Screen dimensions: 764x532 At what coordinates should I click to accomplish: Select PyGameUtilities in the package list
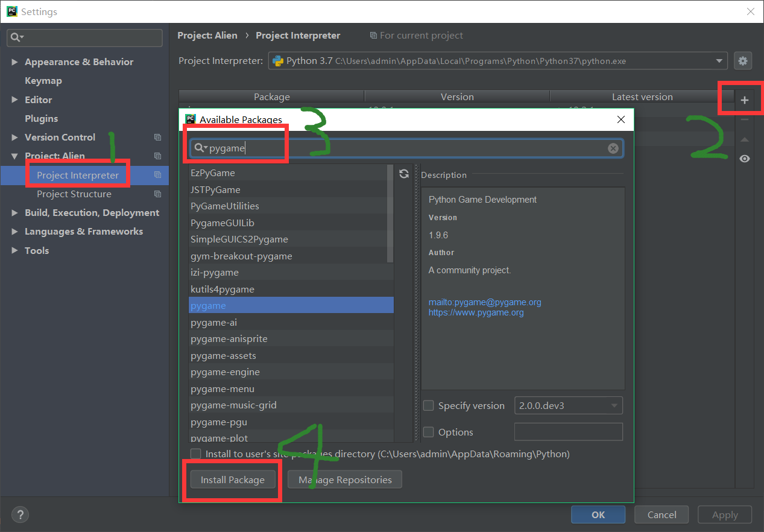291,206
